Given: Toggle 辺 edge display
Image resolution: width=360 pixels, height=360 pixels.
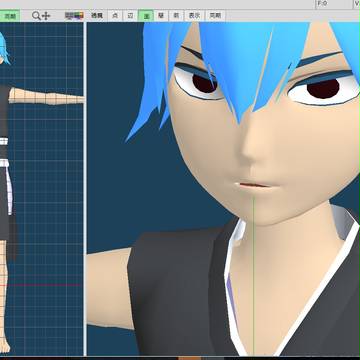Looking at the screenshot, I should [130, 16].
